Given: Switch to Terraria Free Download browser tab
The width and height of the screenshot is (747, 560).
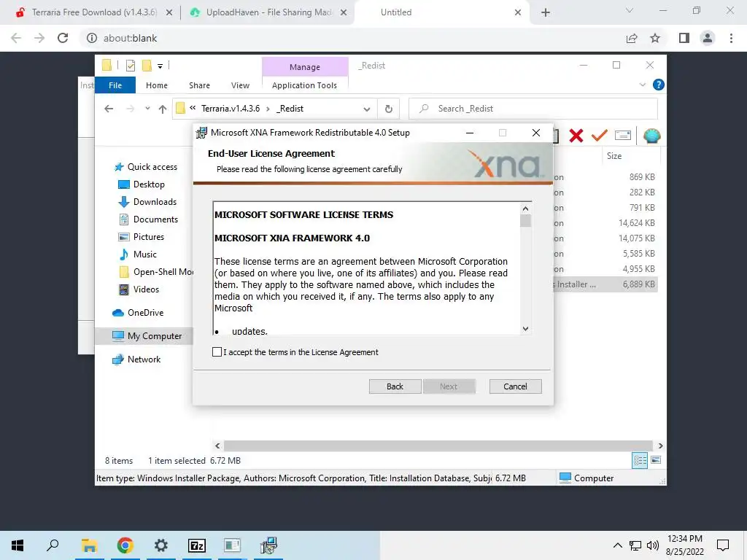Looking at the screenshot, I should click(x=94, y=12).
